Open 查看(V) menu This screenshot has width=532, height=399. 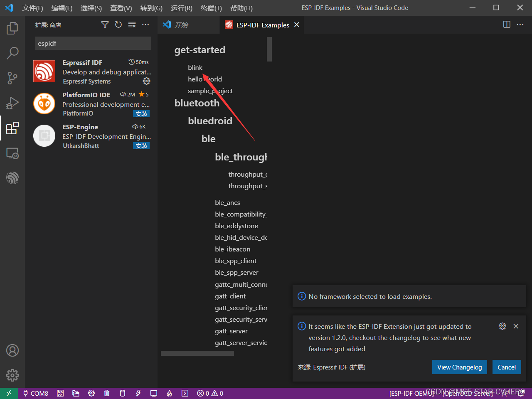121,8
